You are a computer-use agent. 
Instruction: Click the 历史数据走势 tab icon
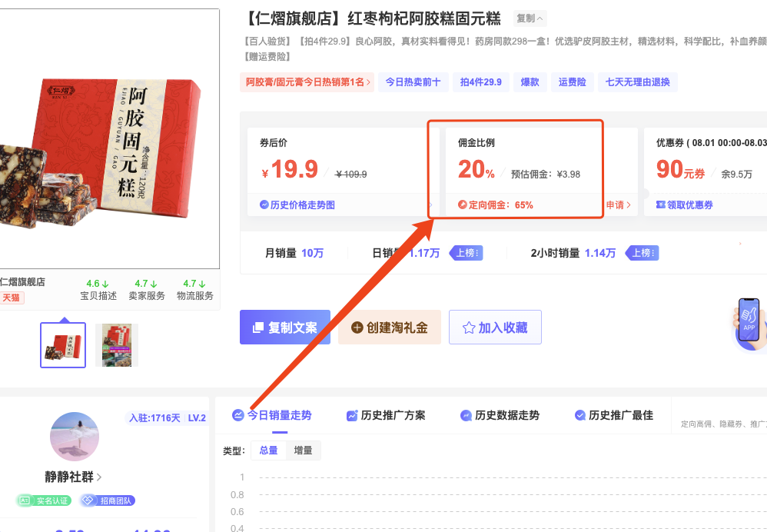tap(466, 415)
